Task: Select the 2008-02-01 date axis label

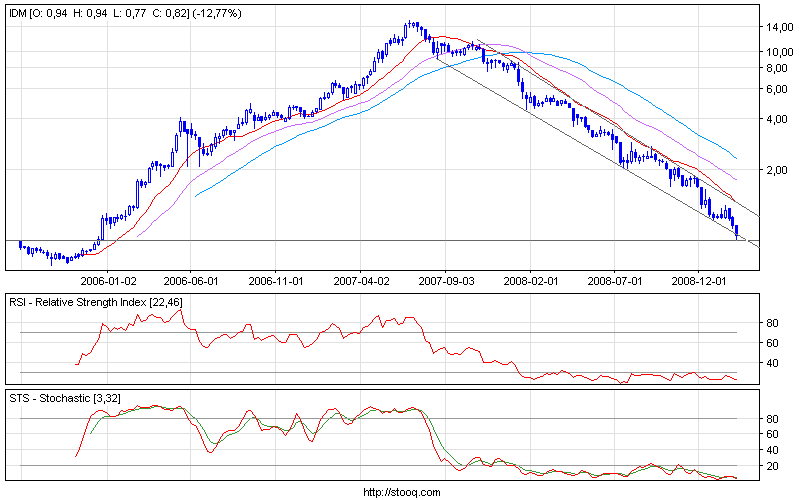Action: coord(531,283)
